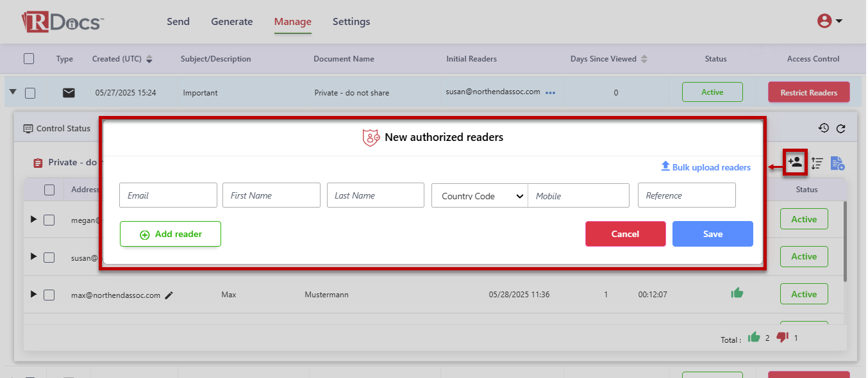Click the Bulk upload arrow icon
868x378 pixels.
coord(665,167)
